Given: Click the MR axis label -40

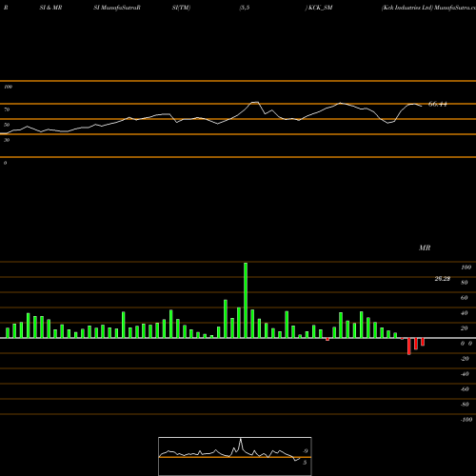Looking at the screenshot, I should tap(465, 374).
